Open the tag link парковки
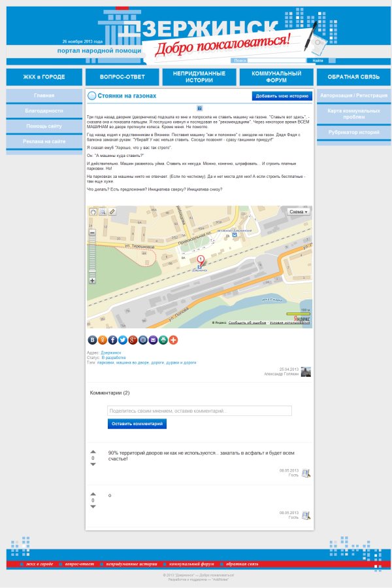Screen dimensions: 392x588 tap(105, 362)
